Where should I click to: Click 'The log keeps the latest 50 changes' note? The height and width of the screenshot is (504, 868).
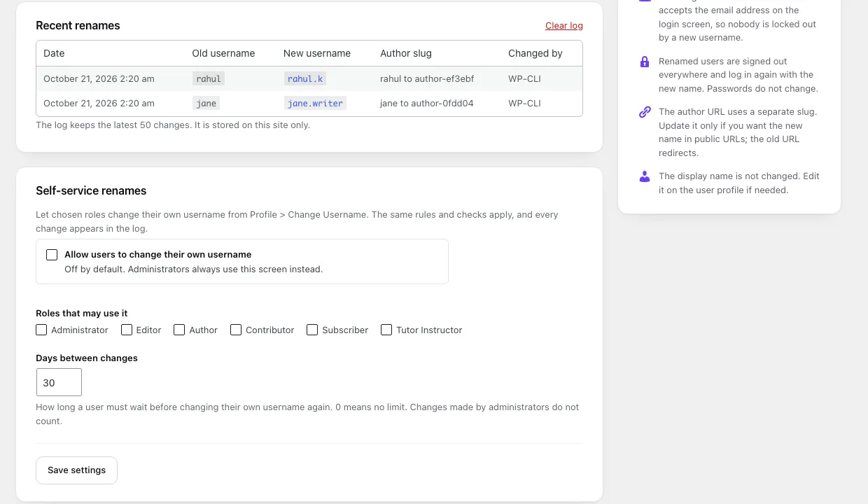(x=173, y=125)
